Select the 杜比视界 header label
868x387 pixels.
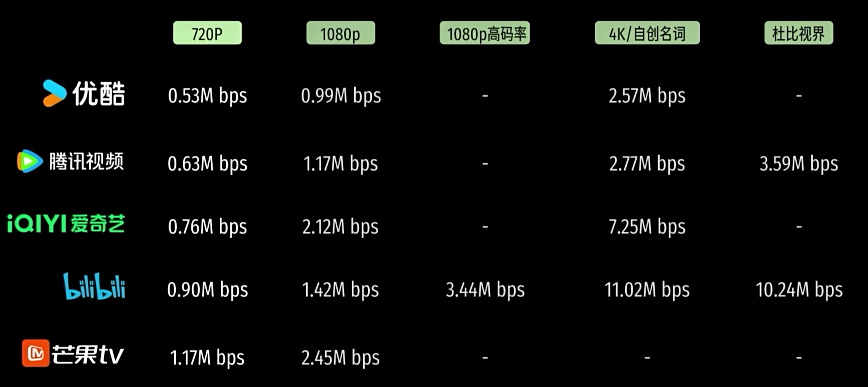799,33
